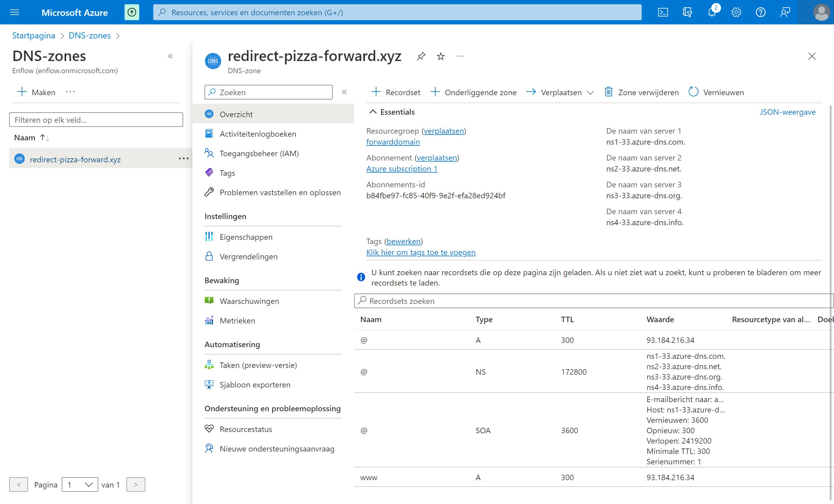Open hamburger portal menu
Image resolution: width=834 pixels, height=504 pixels.
(15, 13)
